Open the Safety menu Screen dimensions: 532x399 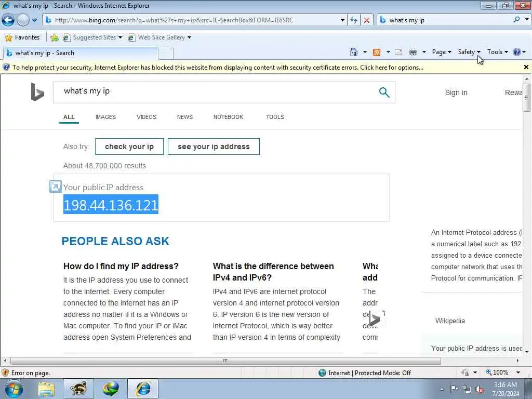(469, 52)
